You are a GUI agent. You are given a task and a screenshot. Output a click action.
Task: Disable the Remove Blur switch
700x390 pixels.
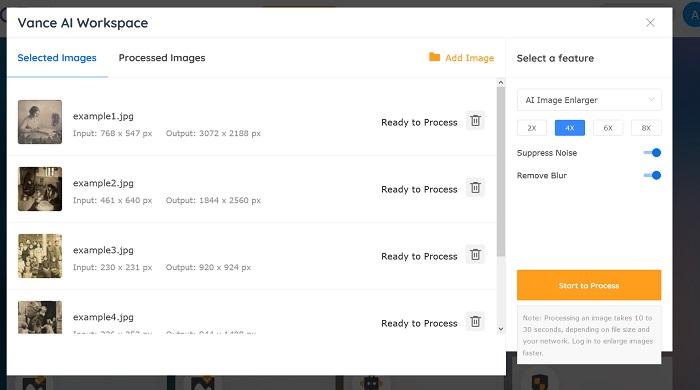652,175
